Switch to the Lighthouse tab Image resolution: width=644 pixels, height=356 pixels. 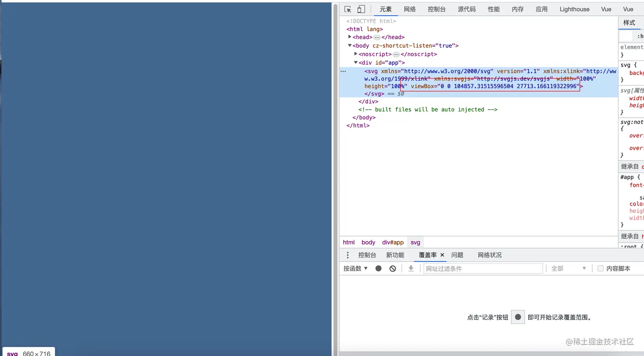pos(575,9)
